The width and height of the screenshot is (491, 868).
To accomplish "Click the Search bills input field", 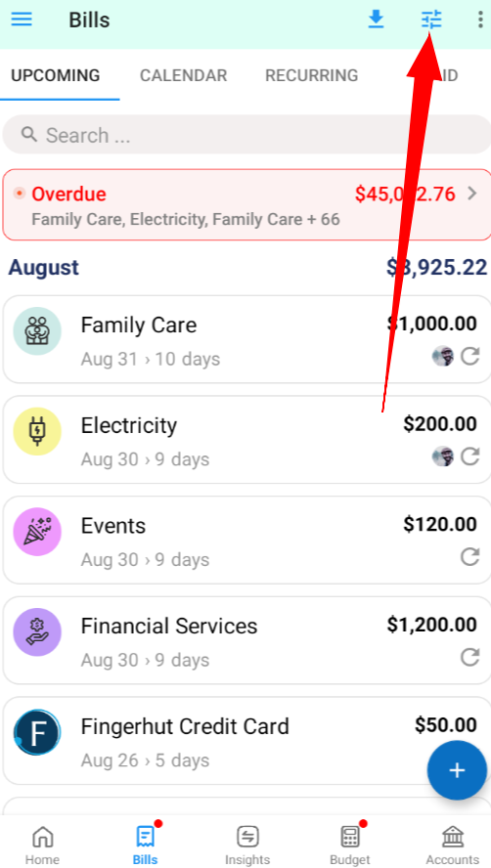I will 246,135.
